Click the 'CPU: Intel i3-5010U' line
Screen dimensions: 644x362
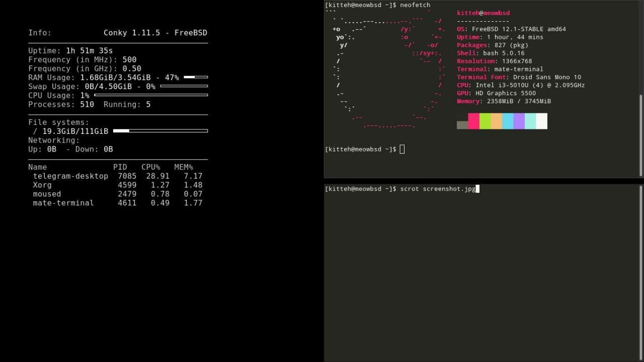[521, 86]
